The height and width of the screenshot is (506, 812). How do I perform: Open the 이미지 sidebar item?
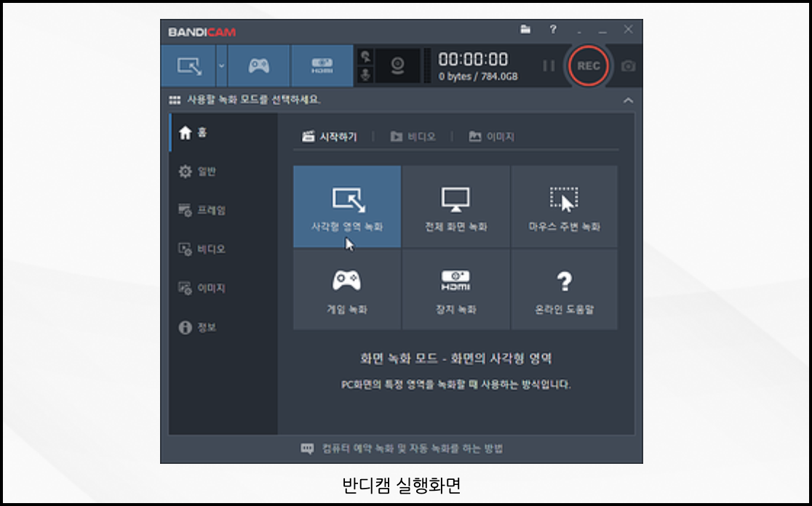click(223, 288)
